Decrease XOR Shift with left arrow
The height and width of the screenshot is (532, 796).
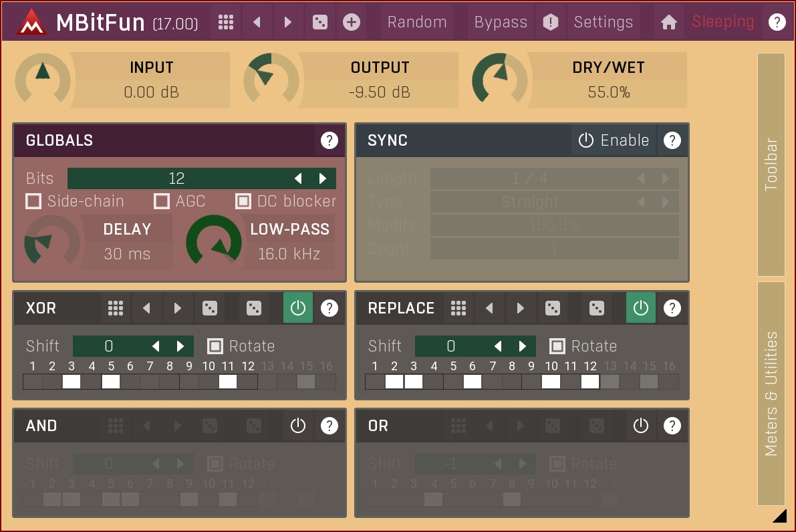click(x=156, y=346)
